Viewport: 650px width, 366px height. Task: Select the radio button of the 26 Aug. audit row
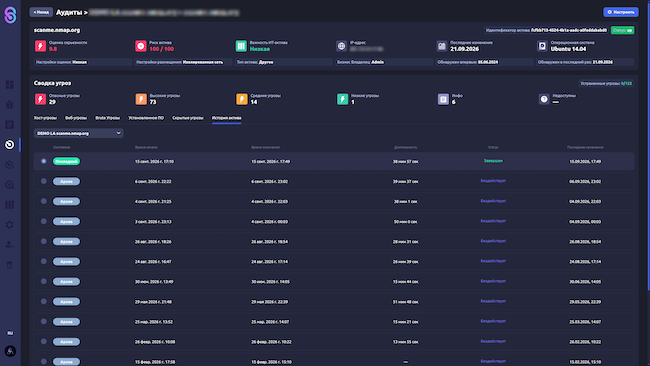pos(44,241)
